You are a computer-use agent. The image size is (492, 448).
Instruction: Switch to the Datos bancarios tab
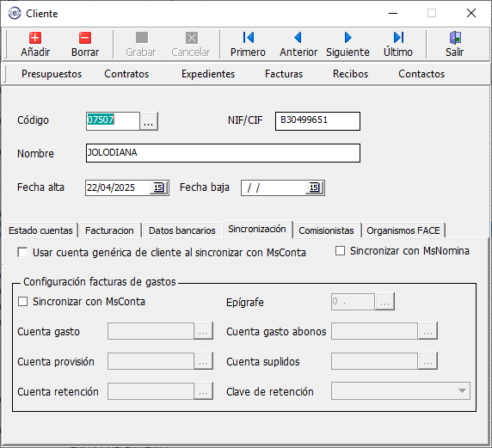pos(182,230)
